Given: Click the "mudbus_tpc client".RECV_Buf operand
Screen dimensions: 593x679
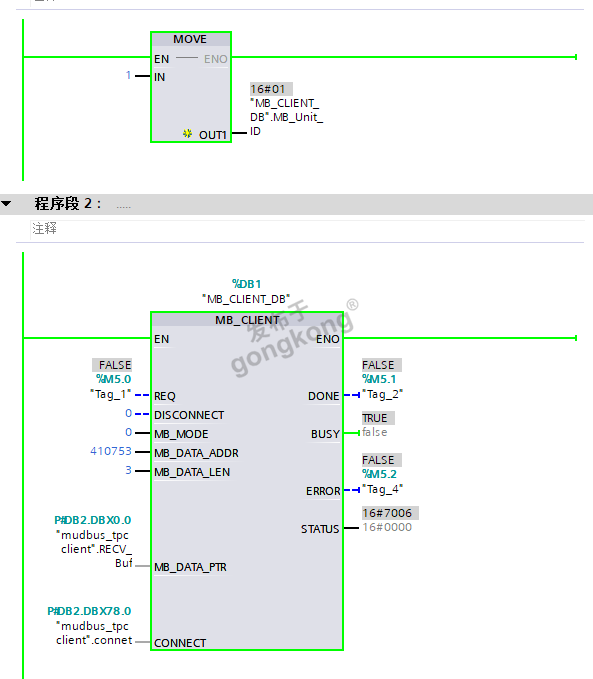Looking at the screenshot, I should tap(94, 549).
